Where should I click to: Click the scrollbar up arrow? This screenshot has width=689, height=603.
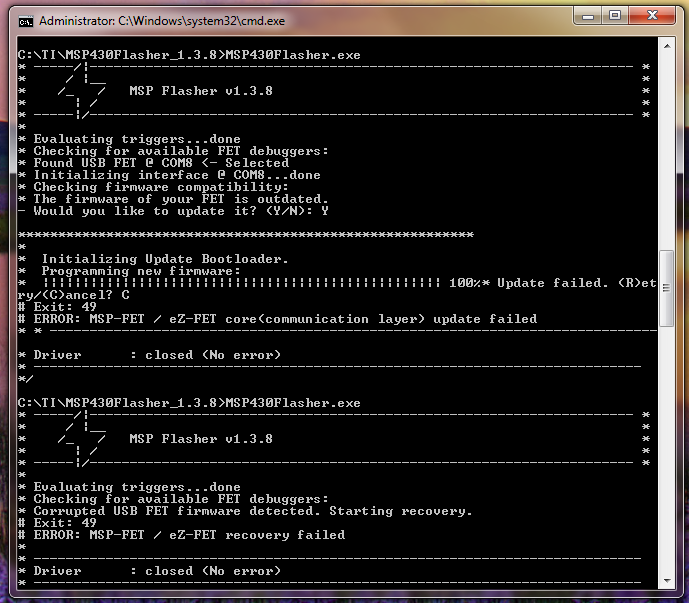pos(667,46)
